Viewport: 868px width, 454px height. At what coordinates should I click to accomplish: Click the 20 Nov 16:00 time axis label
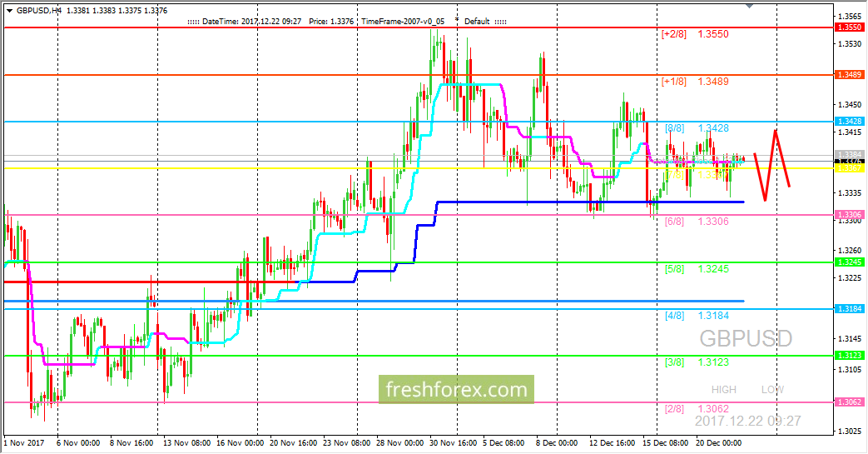coord(294,443)
